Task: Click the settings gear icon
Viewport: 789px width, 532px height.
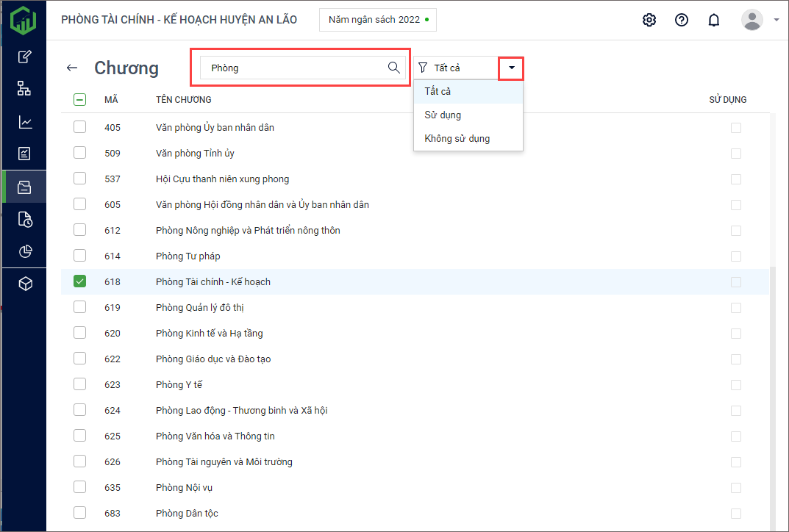Action: (649, 20)
